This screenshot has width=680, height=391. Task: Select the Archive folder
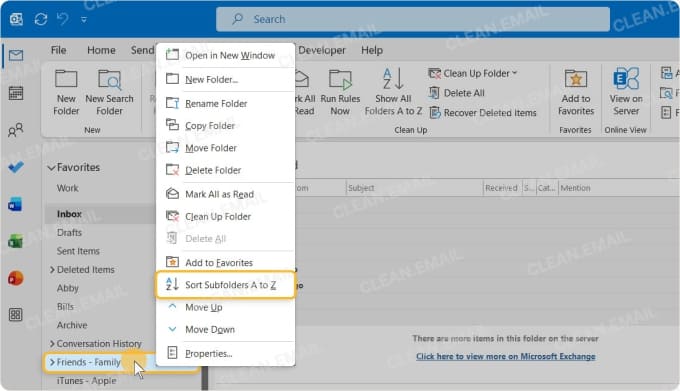click(72, 325)
